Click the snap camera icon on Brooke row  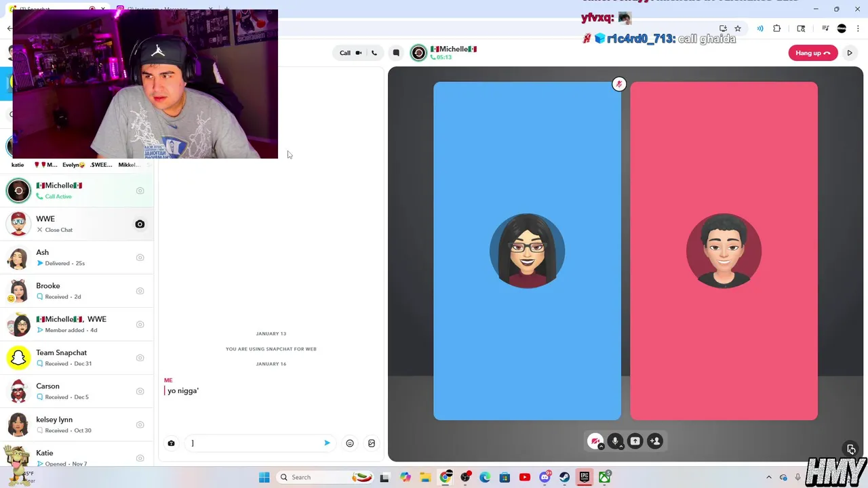coord(140,291)
